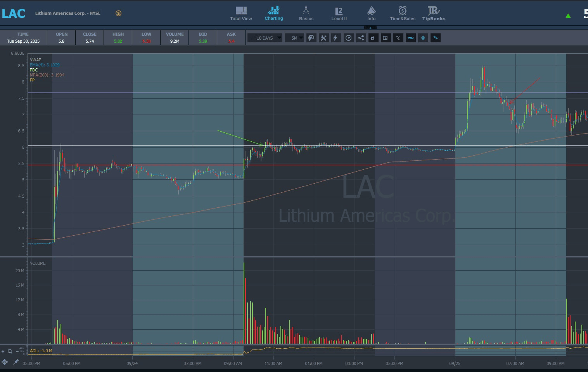The height and width of the screenshot is (372, 588).
Task: Click the 09/24 date label on time axis
Action: click(132, 363)
